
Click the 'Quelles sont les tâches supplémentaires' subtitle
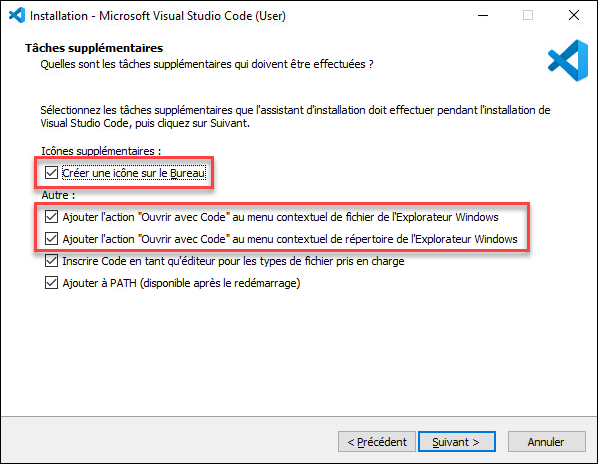coord(207,64)
